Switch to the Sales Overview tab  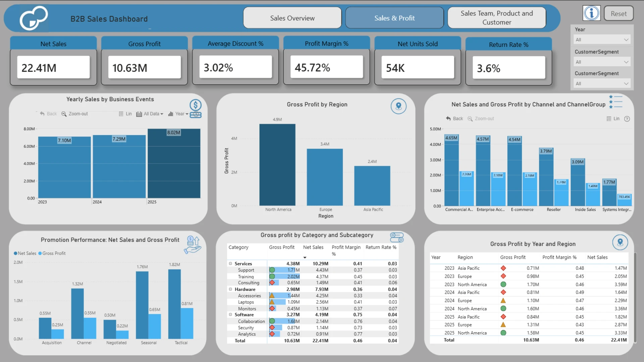tap(292, 18)
